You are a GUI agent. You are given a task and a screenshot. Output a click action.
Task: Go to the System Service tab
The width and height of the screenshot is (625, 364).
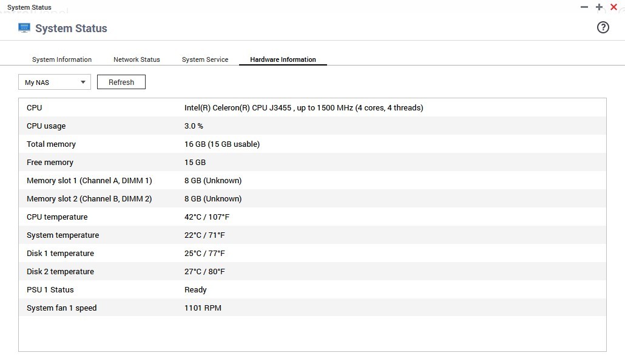pyautogui.click(x=205, y=59)
